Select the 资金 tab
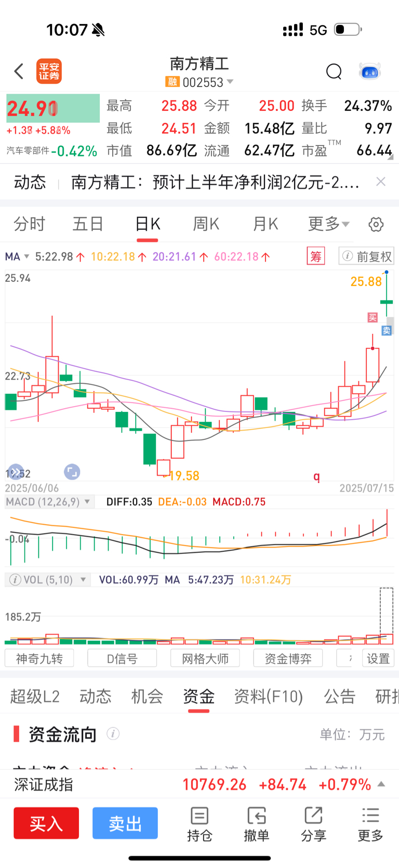 198,696
